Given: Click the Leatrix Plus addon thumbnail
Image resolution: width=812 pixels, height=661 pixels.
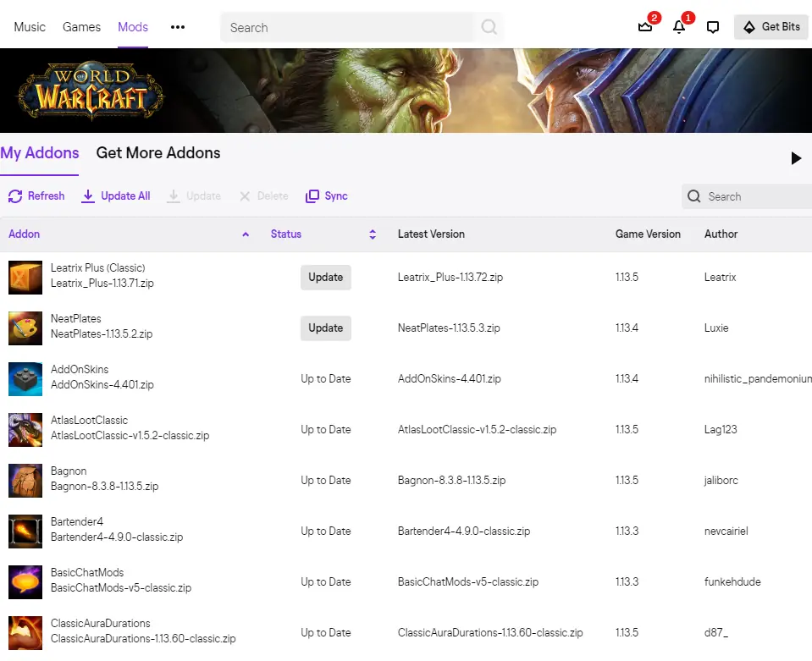Looking at the screenshot, I should (x=25, y=277).
